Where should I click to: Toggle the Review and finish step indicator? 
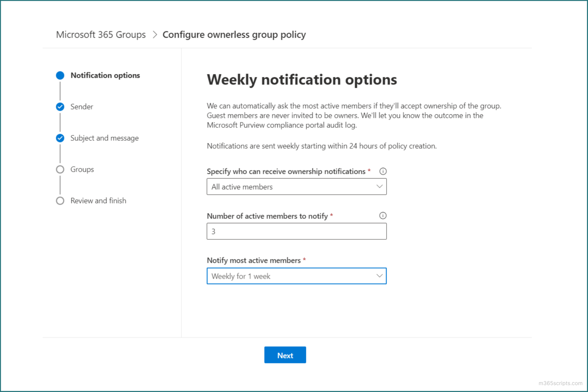[60, 201]
